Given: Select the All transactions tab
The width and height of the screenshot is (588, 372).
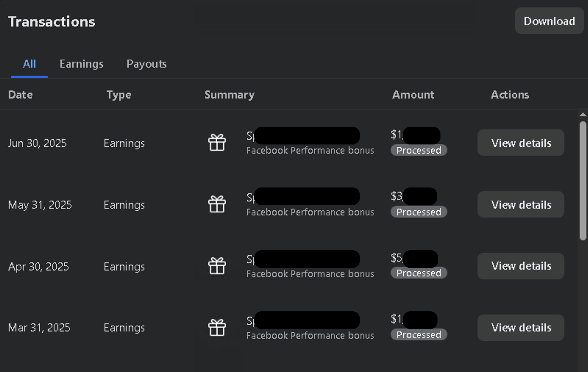Looking at the screenshot, I should (29, 64).
